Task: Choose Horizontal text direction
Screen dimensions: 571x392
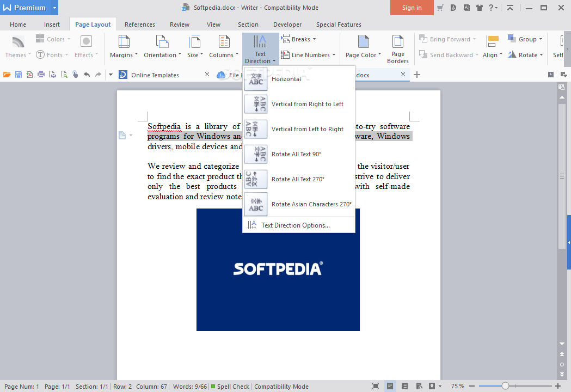Action: (299, 79)
